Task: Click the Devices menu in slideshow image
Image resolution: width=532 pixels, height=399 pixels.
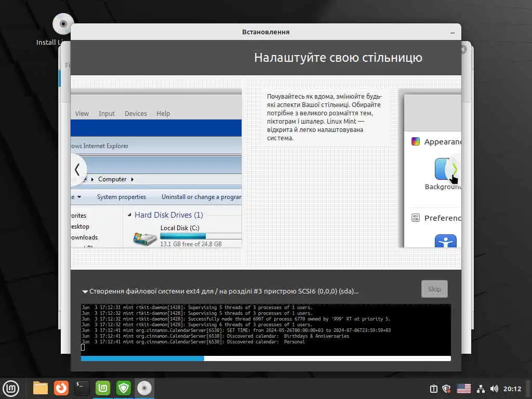Action: click(136, 114)
